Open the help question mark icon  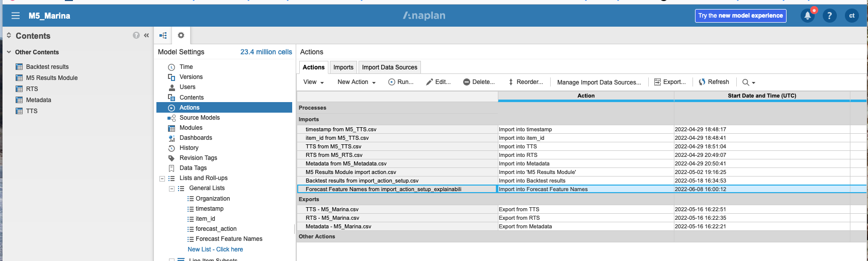pyautogui.click(x=830, y=16)
